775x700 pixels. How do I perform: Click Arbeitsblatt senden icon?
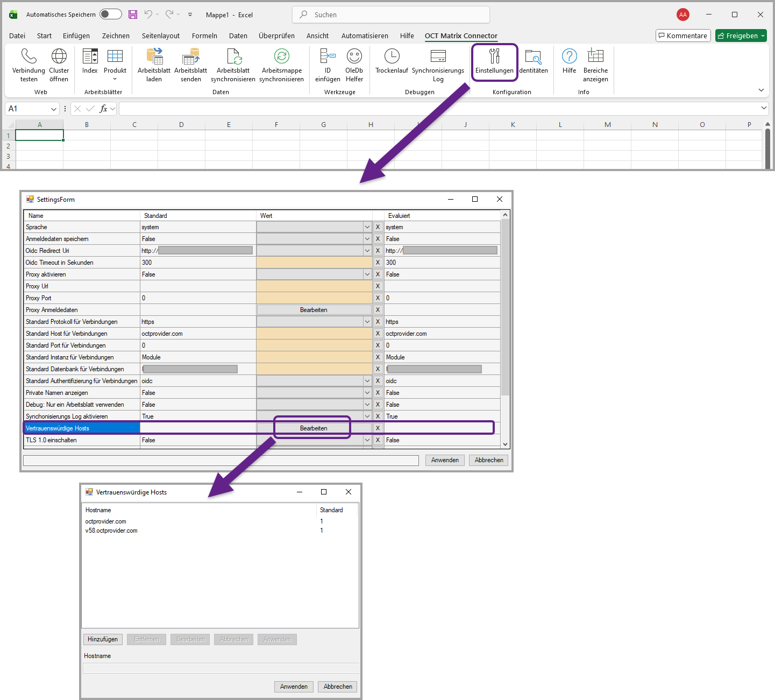[190, 56]
